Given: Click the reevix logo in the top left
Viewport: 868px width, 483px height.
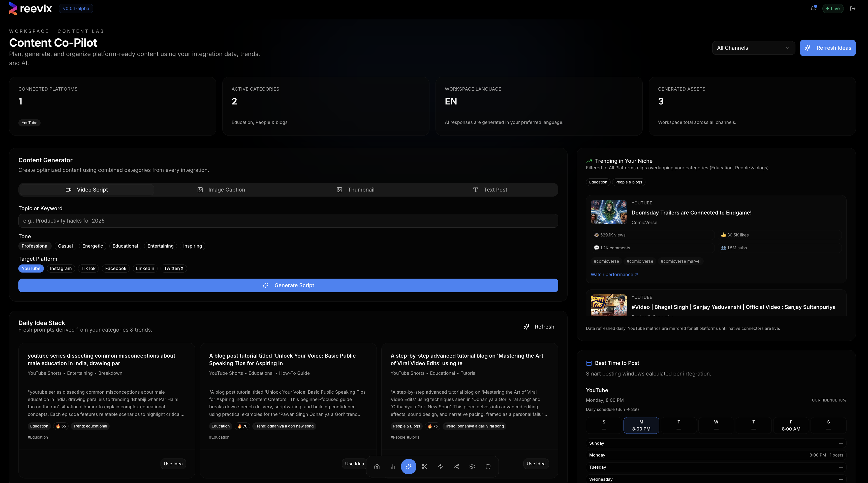Looking at the screenshot, I should click(30, 8).
